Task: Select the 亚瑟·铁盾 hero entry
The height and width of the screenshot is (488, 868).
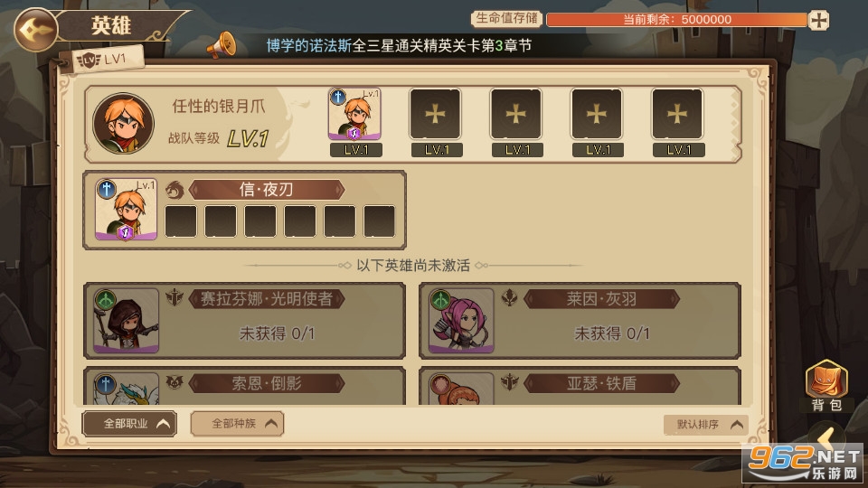Action: 580,386
